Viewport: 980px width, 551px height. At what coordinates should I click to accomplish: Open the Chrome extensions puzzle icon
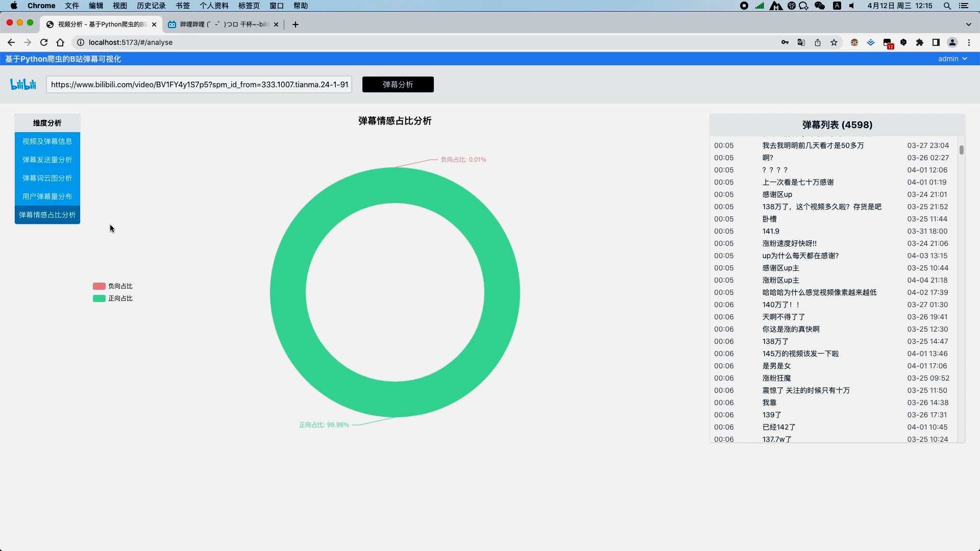pyautogui.click(x=920, y=42)
